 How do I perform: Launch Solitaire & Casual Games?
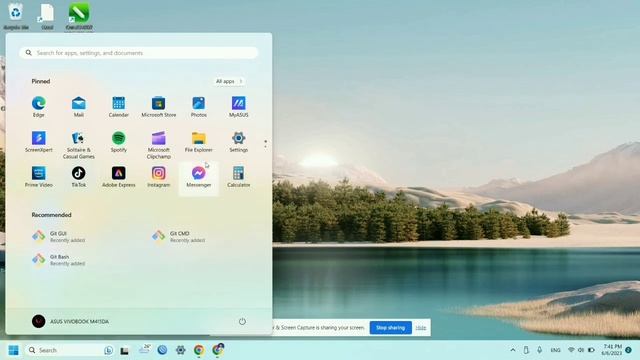[78, 145]
